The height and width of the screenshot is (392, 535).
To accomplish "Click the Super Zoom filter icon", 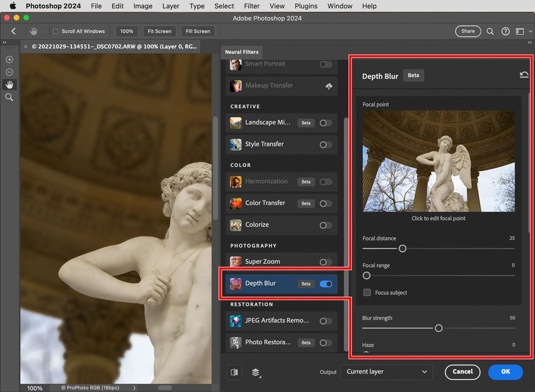I will click(x=236, y=262).
